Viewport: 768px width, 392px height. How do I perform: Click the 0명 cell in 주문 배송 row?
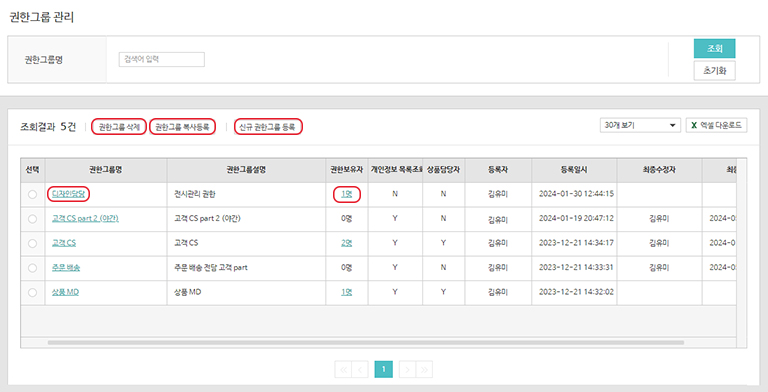pos(346,268)
